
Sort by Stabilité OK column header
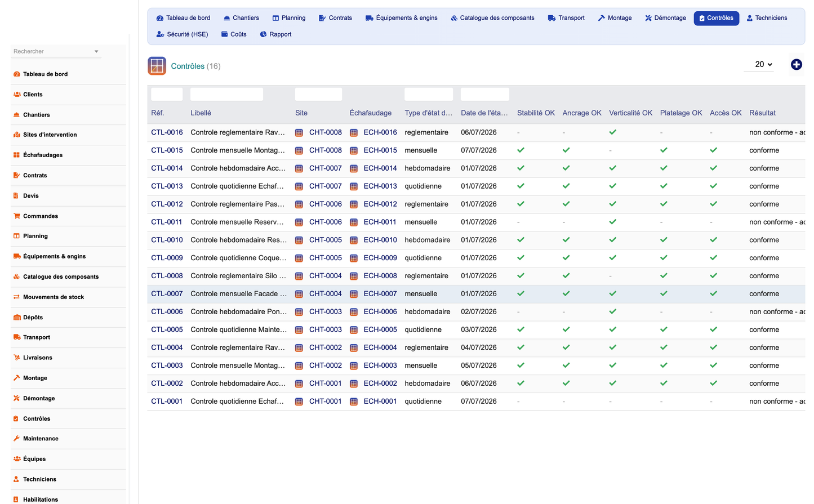(x=536, y=113)
